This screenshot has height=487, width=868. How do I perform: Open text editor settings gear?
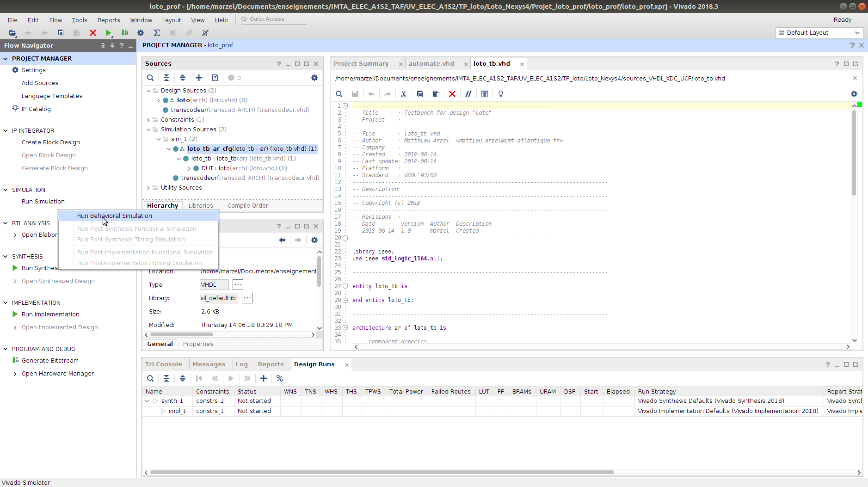854,94
